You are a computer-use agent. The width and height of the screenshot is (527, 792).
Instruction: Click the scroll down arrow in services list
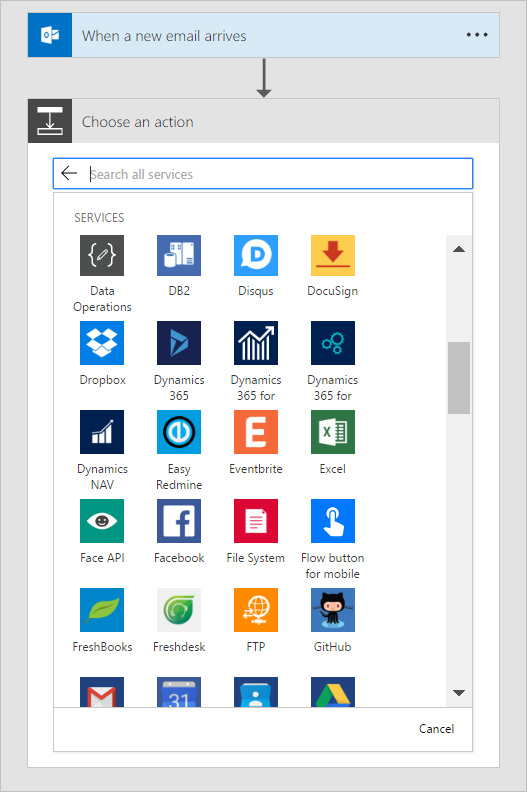(459, 693)
